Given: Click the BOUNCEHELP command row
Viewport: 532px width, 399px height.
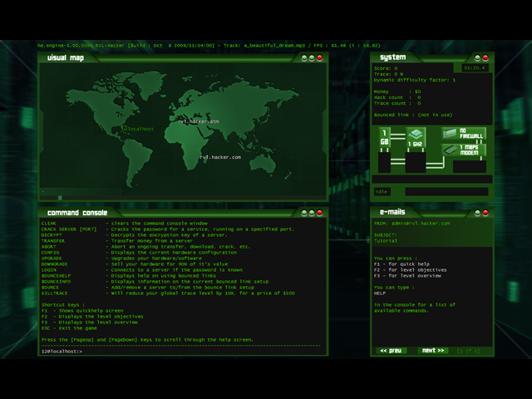Looking at the screenshot, I should pyautogui.click(x=129, y=275).
